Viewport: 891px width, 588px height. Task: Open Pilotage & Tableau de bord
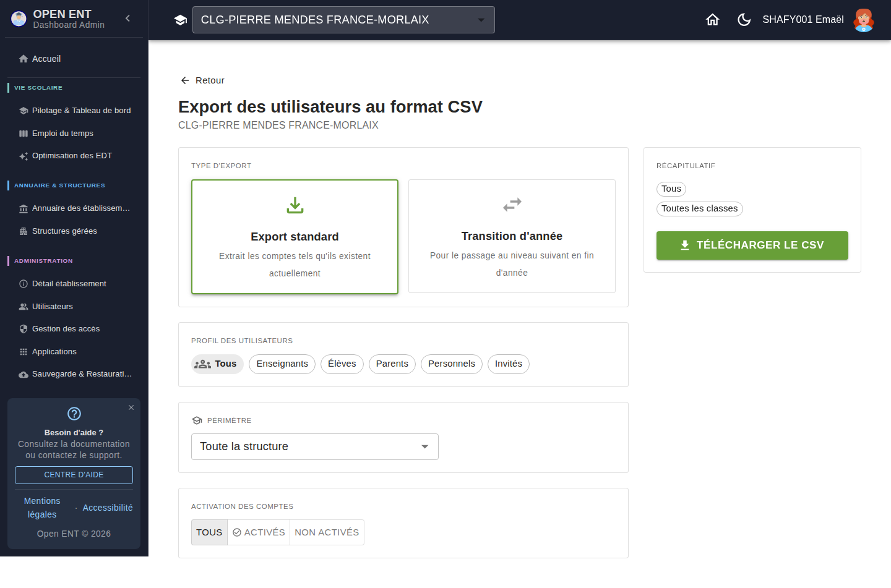pos(74,111)
